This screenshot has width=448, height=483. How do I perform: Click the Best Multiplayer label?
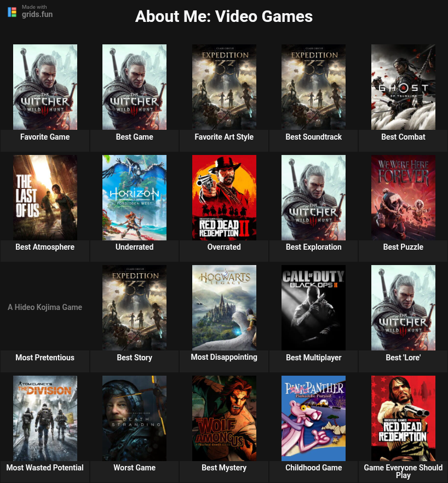coord(313,357)
